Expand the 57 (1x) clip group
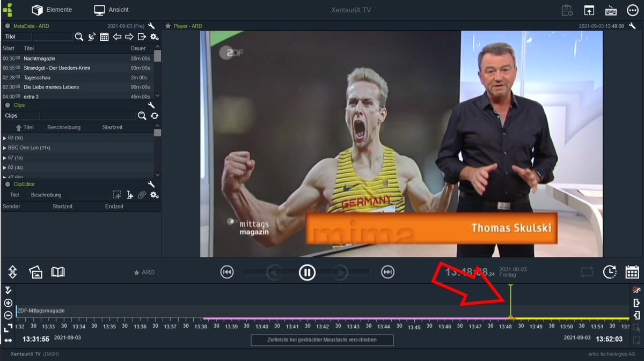Viewport: 644px width, 361px height. click(5, 158)
